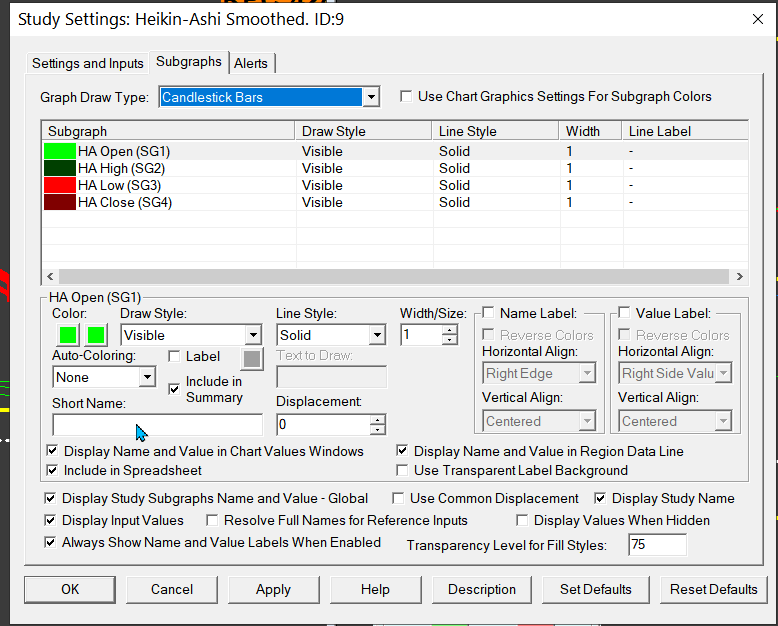The image size is (778, 626).
Task: Switch to the Settings and Inputs tab
Action: pos(88,63)
